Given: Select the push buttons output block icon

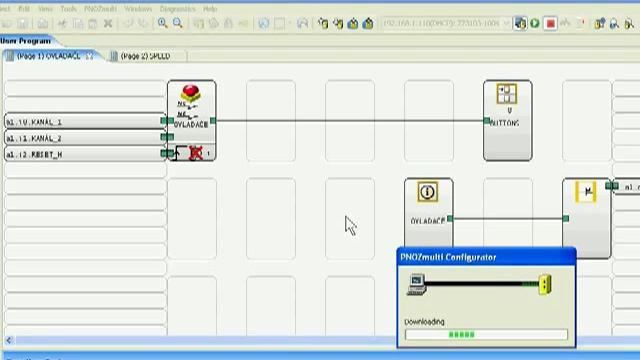Looking at the screenshot, I should 507,93.
